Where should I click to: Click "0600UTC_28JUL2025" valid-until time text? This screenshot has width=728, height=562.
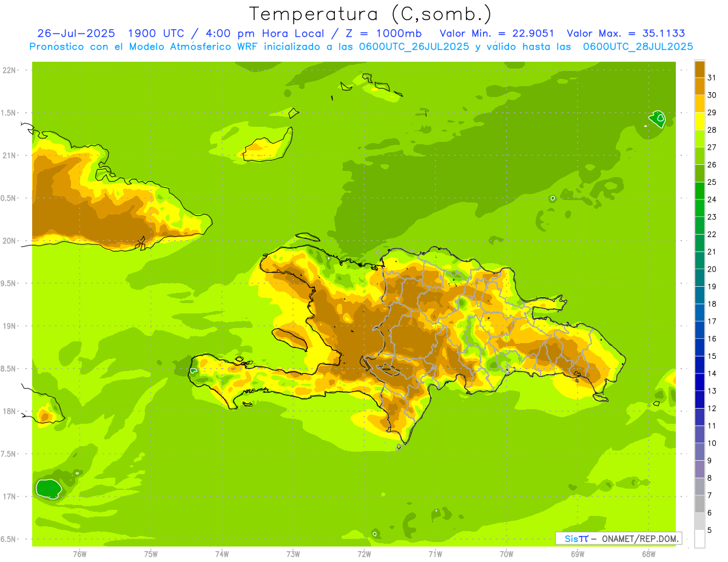(638, 47)
